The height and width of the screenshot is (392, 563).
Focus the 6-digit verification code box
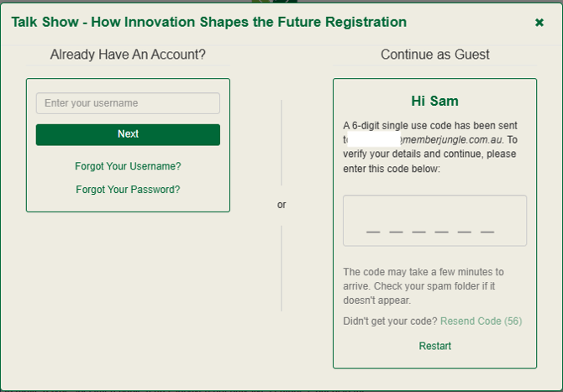pos(434,221)
